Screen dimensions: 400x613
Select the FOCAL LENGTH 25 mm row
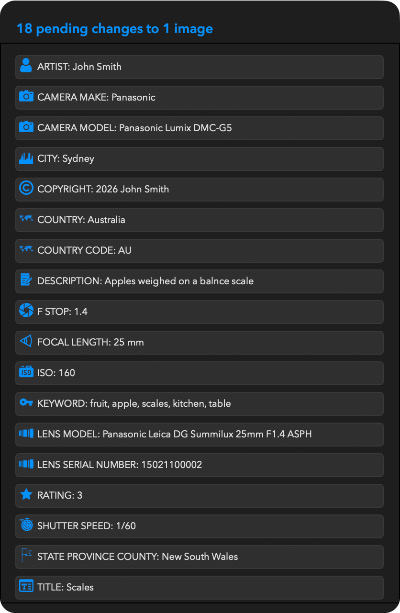(x=199, y=342)
